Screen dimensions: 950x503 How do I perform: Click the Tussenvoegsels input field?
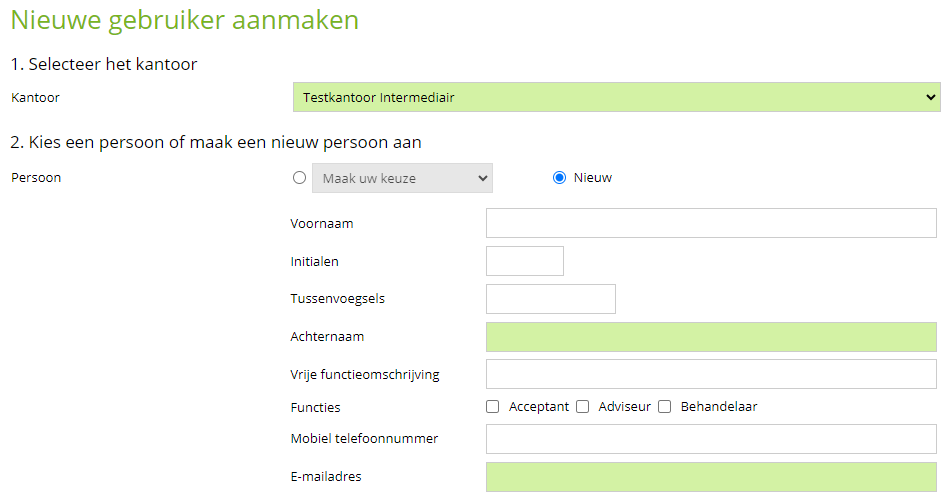point(551,299)
